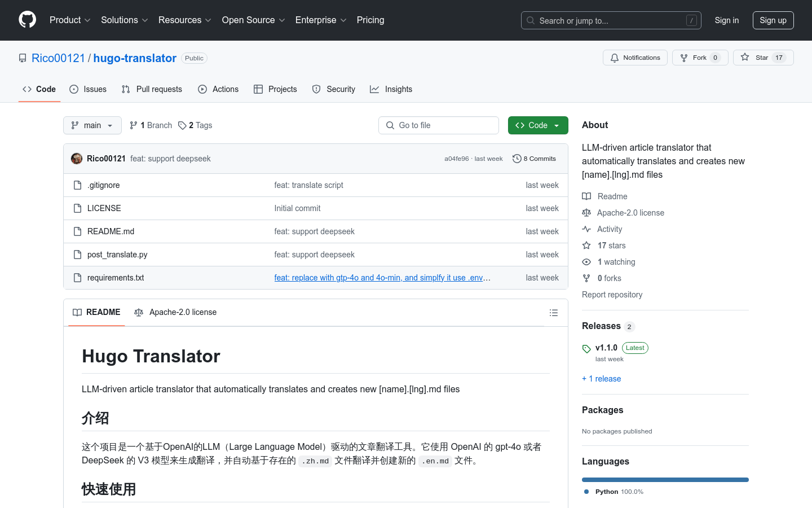
Task: Open the post_translate.py file
Action: [117, 255]
